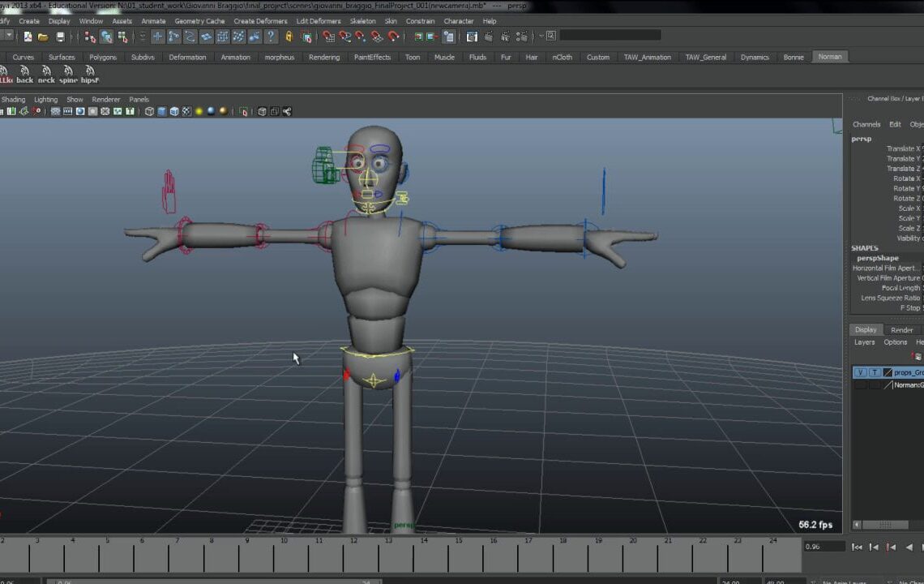This screenshot has width=924, height=584.
Task: Click the Channels menu in Channel Box
Action: (x=866, y=124)
